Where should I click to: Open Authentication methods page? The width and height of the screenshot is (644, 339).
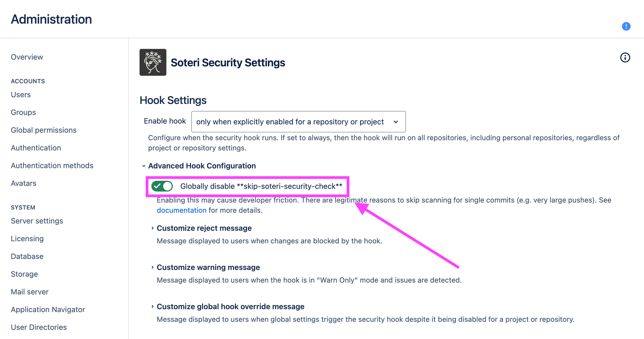tap(52, 165)
